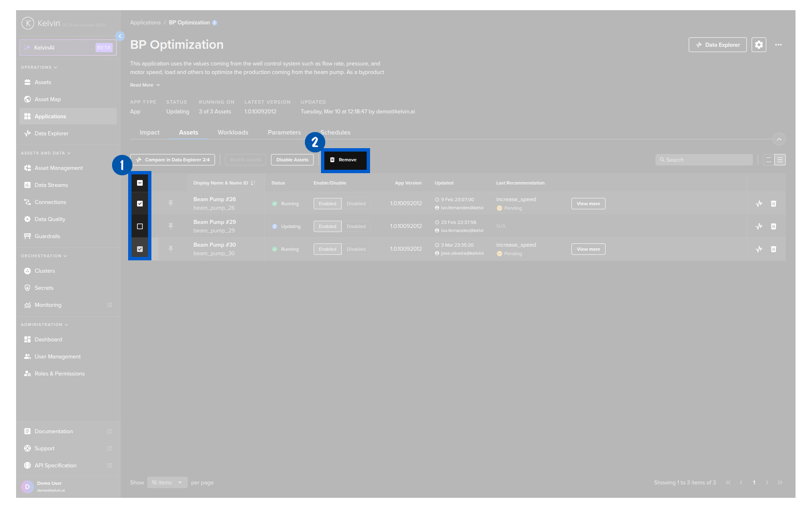The width and height of the screenshot is (812, 508).
Task: Open application settings gear icon
Action: [759, 45]
